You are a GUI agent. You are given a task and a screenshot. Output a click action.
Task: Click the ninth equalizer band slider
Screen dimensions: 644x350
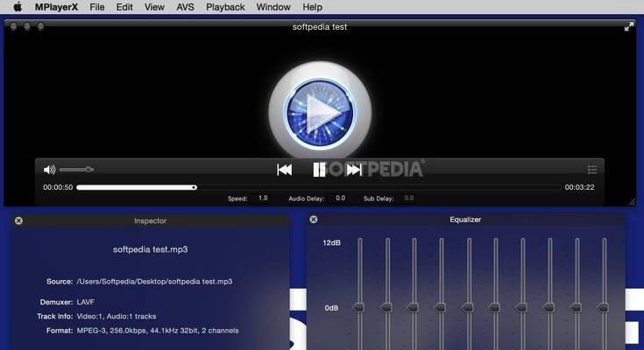coord(577,294)
